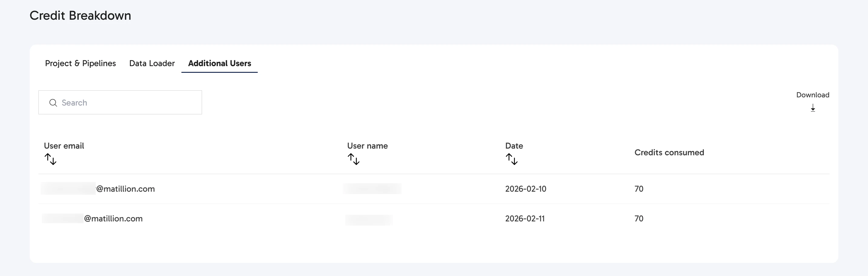Screen dimensions: 868x276
Task: Click the Date column header
Action: click(x=514, y=146)
